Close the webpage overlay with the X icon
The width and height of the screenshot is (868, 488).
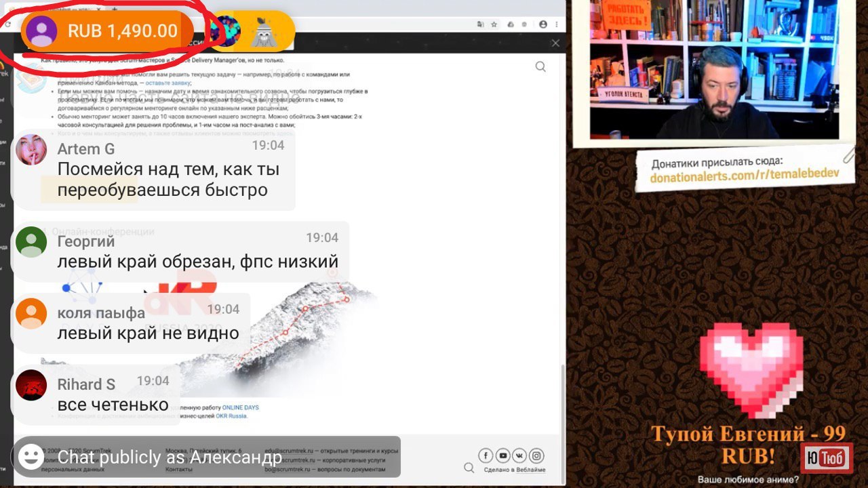555,43
